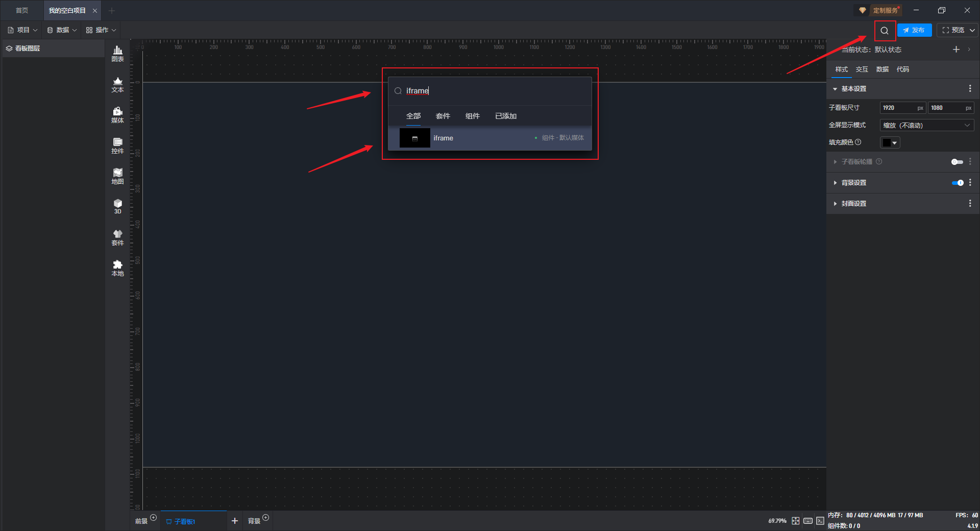Open the 项目 dropdown menu
This screenshot has height=531, width=980.
pyautogui.click(x=23, y=30)
